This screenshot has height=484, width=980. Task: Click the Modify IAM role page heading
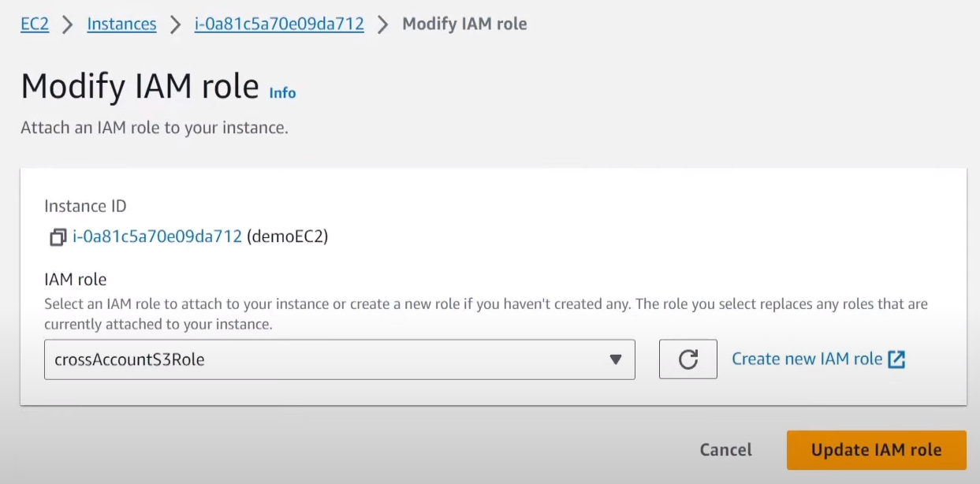pyautogui.click(x=140, y=86)
